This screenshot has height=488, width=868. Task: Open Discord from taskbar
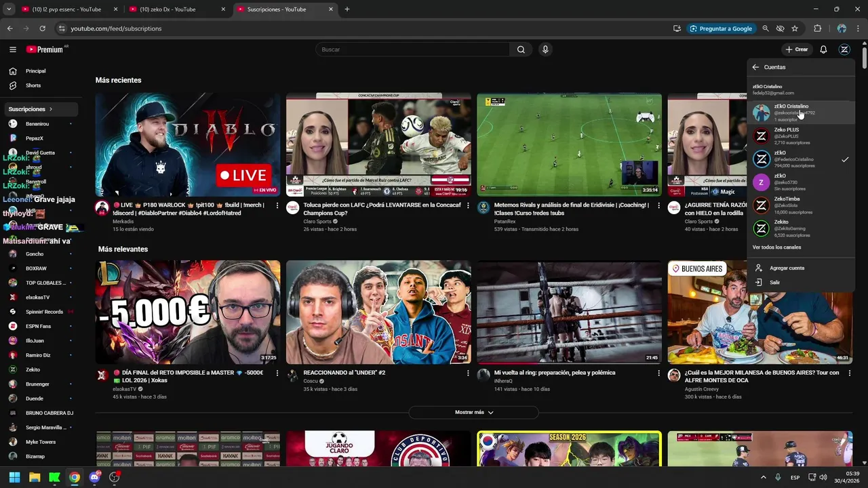coord(94,477)
